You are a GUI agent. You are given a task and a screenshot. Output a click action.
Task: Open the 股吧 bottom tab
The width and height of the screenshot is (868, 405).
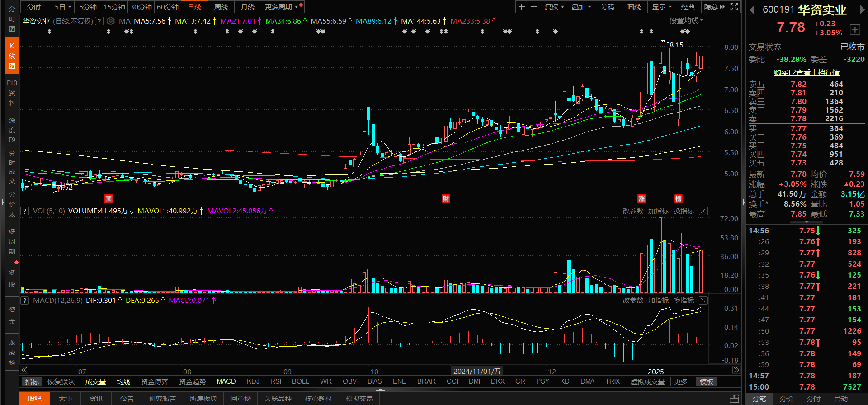pyautogui.click(x=34, y=398)
